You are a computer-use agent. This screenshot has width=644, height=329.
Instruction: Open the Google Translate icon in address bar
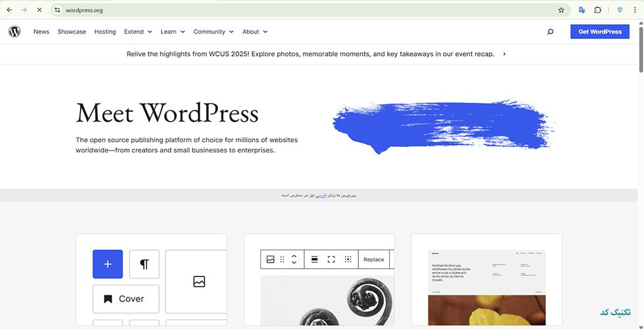pos(582,10)
